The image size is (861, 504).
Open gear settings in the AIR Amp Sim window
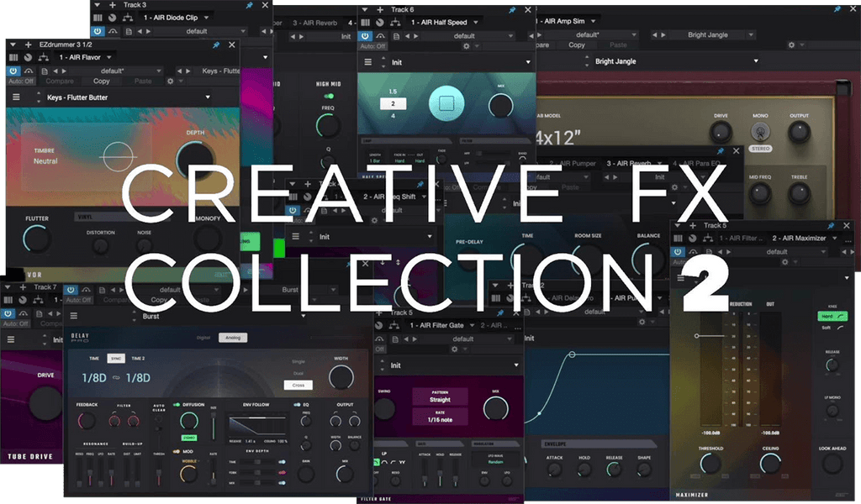coord(791,45)
